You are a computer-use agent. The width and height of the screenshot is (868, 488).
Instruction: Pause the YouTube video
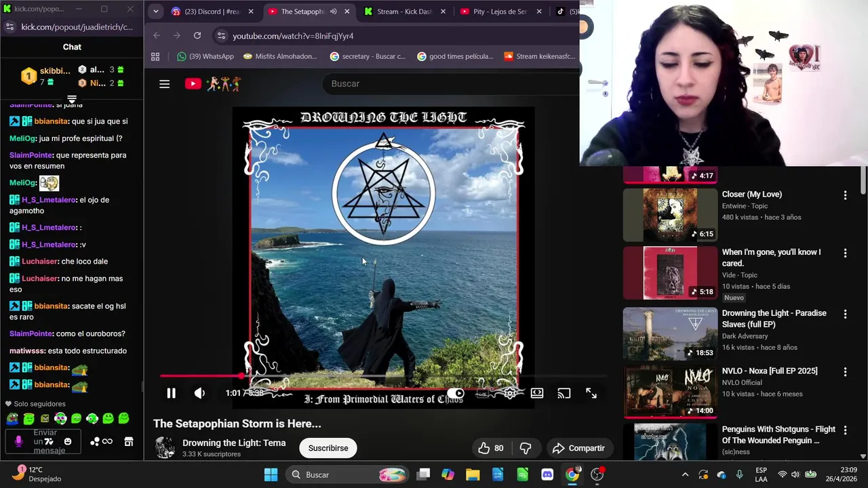[171, 393]
